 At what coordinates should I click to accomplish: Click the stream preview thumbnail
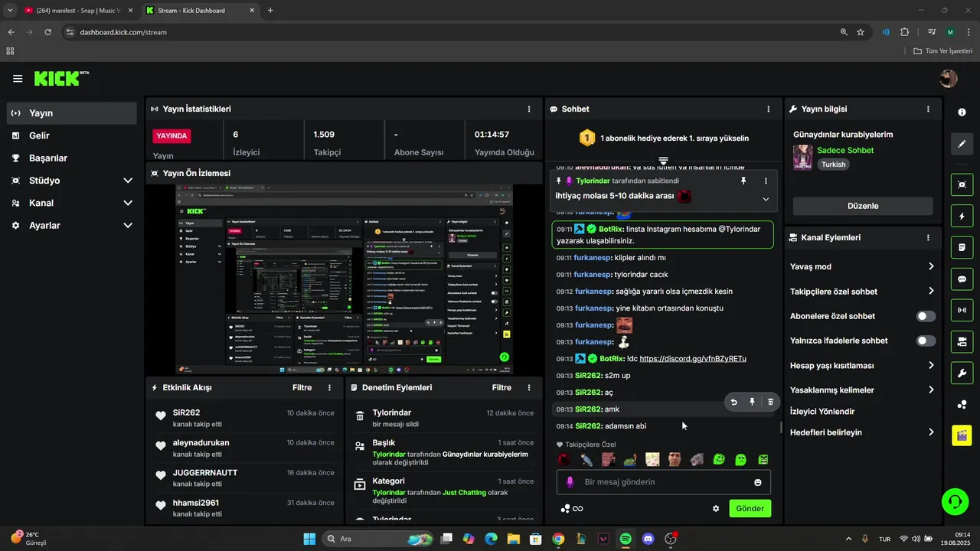344,279
